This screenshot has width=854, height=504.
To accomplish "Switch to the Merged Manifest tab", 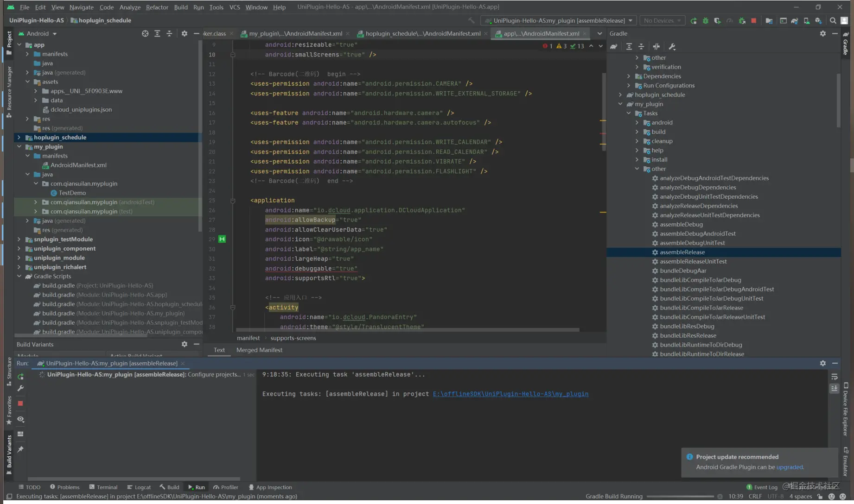I will pos(259,350).
